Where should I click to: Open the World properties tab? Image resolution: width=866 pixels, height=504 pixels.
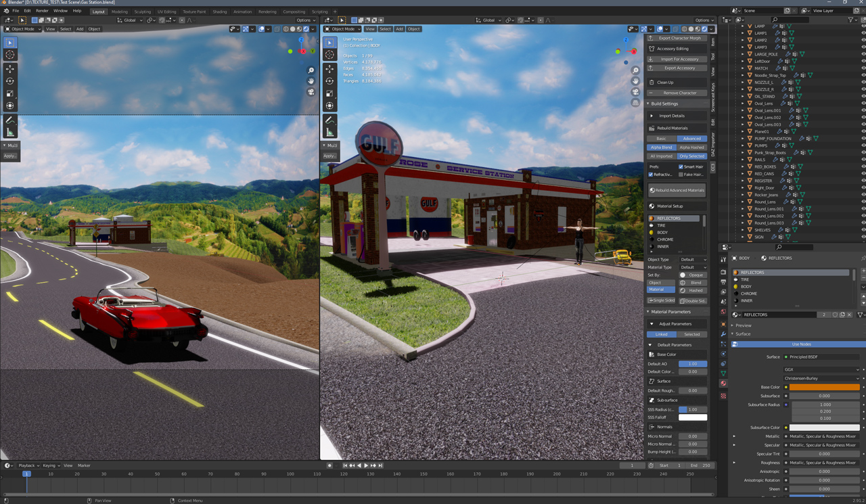[x=723, y=312]
